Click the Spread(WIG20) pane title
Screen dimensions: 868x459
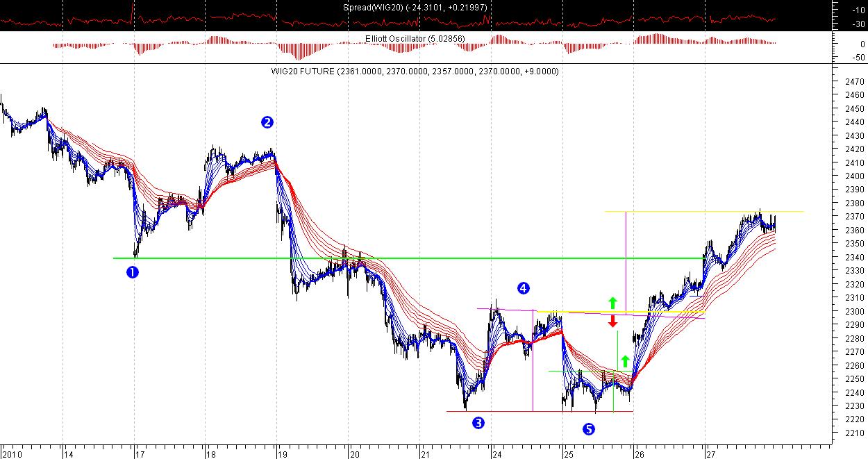coord(415,7)
